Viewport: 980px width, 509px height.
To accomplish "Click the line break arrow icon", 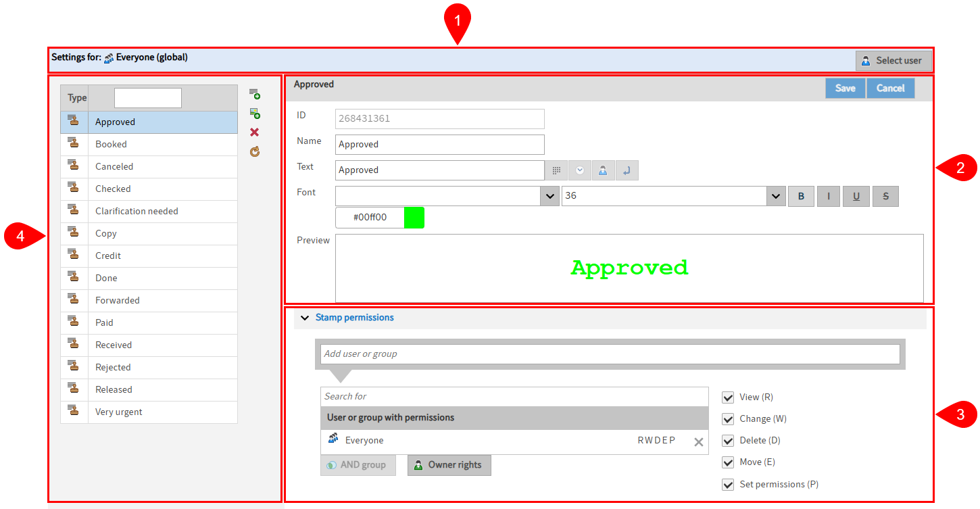I will (x=627, y=170).
